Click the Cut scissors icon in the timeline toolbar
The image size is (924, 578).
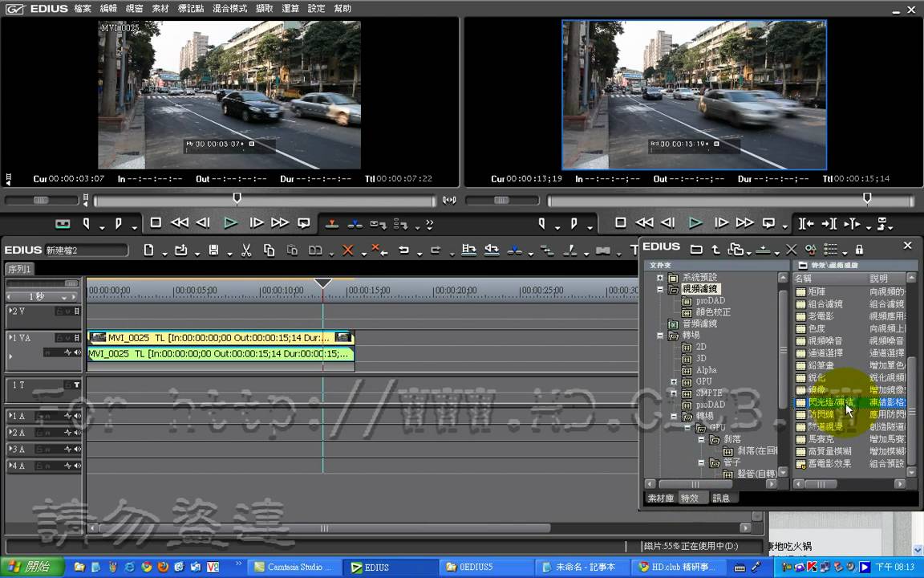246,250
